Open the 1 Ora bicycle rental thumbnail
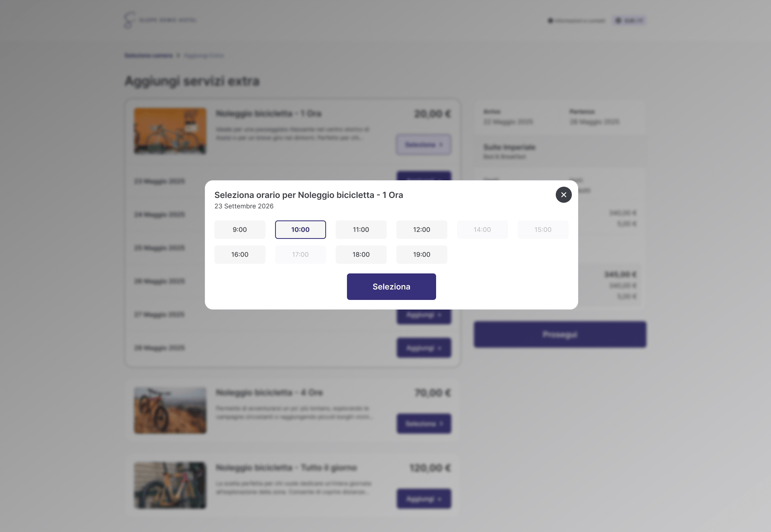771x532 pixels. pos(170,131)
